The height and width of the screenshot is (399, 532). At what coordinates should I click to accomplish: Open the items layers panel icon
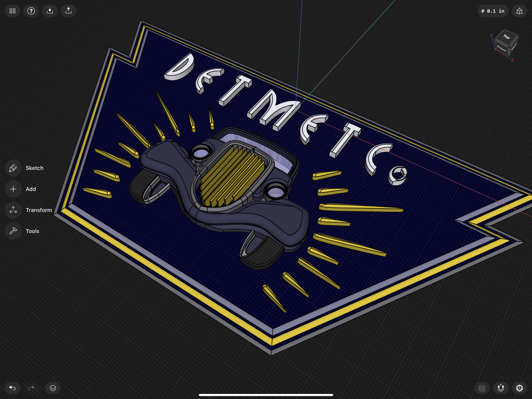pyautogui.click(x=53, y=388)
